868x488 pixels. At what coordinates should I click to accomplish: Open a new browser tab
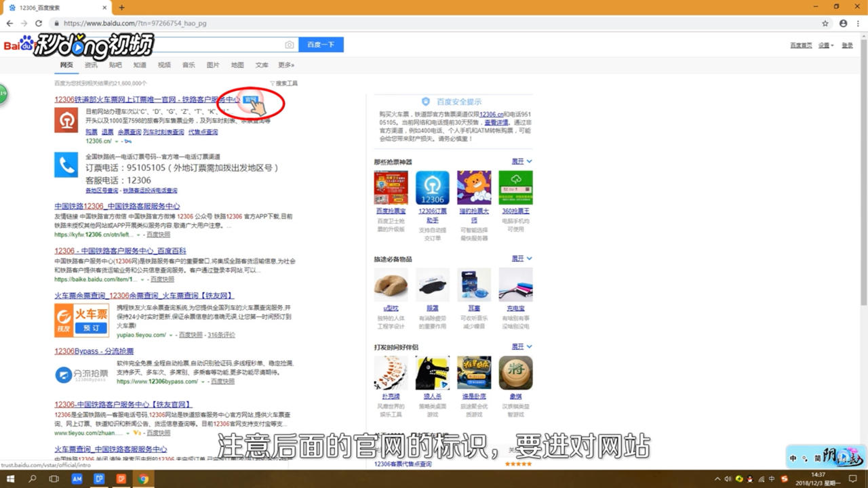[121, 7]
